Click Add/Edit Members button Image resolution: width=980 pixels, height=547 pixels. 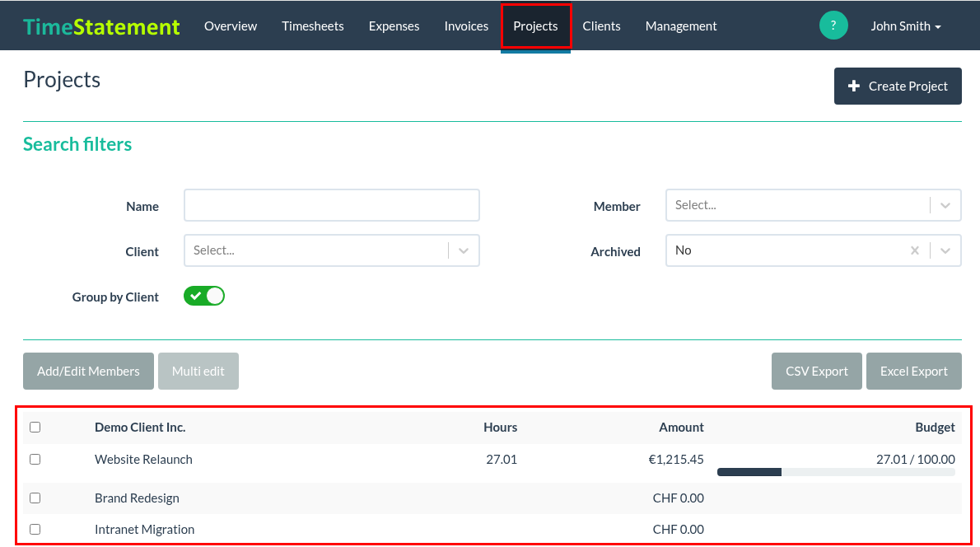point(88,372)
